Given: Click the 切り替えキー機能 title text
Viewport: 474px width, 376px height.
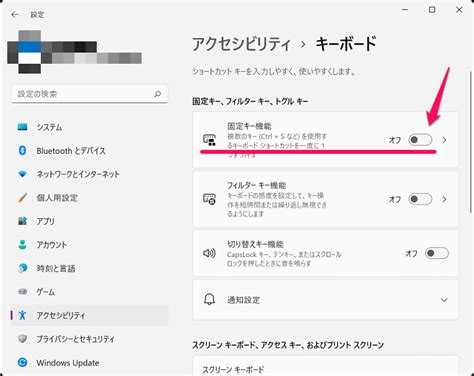Looking at the screenshot, I should click(255, 244).
